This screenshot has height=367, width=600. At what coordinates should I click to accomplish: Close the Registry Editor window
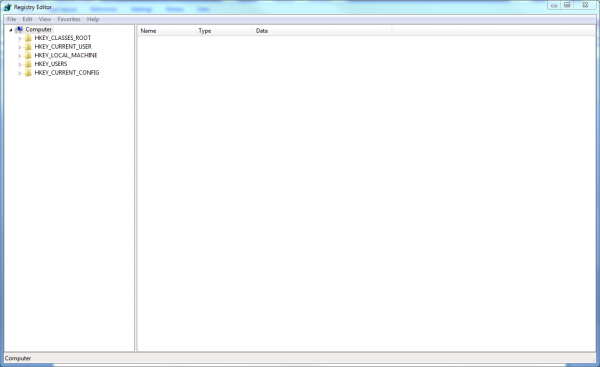tap(585, 5)
